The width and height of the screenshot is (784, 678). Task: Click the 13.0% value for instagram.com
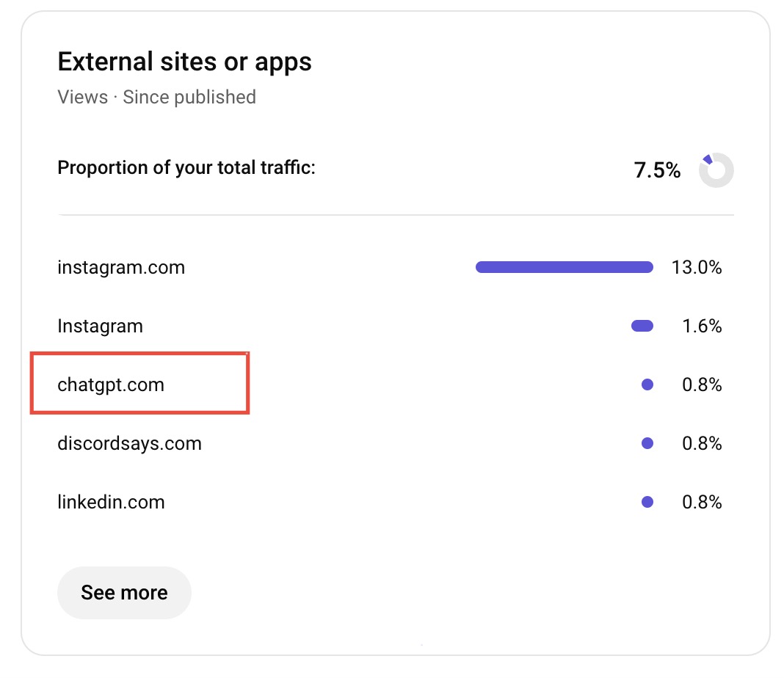point(696,267)
